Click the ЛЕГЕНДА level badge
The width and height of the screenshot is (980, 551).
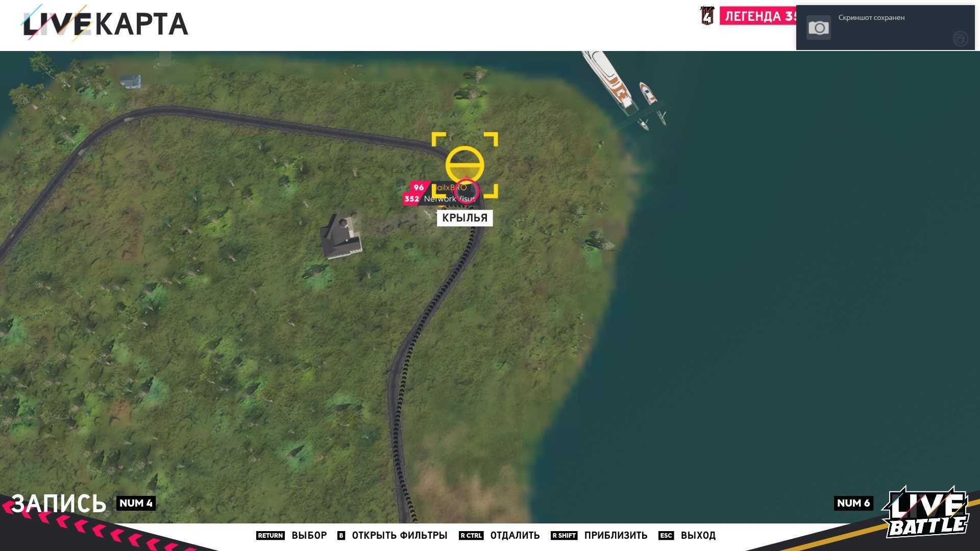tap(758, 16)
